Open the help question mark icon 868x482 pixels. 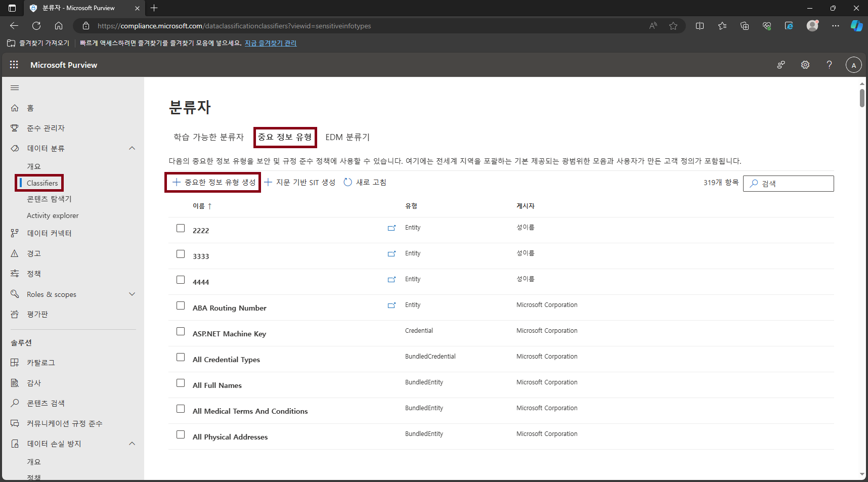[829, 65]
